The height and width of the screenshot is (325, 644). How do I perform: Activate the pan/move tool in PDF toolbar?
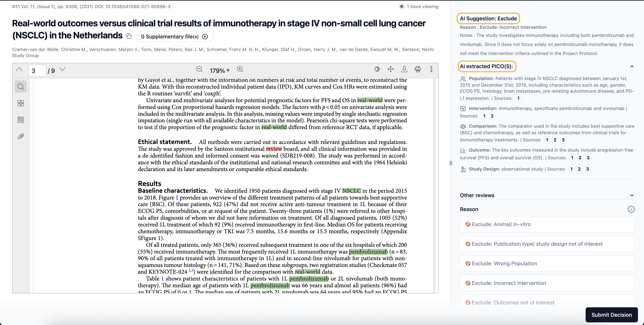tap(391, 69)
